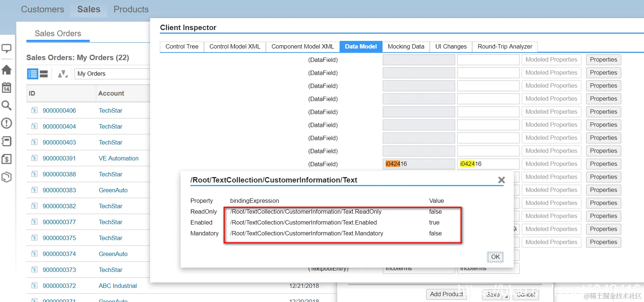The height and width of the screenshot is (302, 644).
Task: Switch to the Control Model XML tab
Action: pyautogui.click(x=235, y=47)
